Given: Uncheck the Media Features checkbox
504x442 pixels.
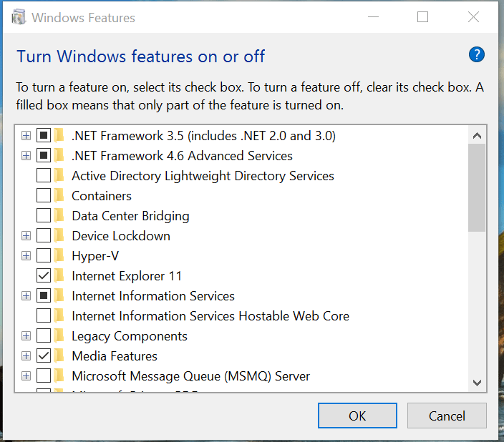Looking at the screenshot, I should pyautogui.click(x=44, y=356).
